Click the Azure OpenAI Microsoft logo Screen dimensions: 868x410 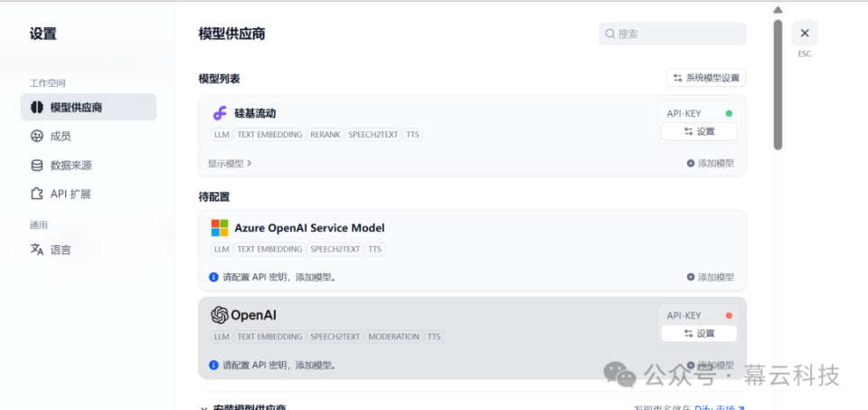[x=220, y=228]
